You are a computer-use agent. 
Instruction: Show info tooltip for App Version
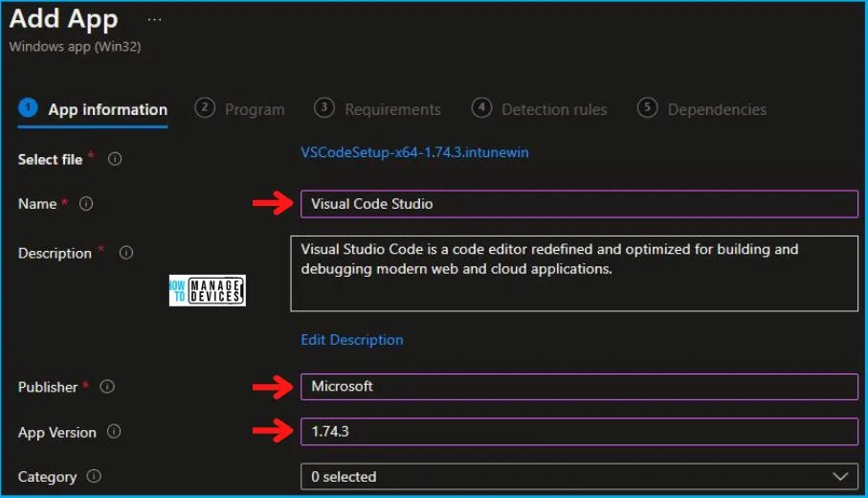tap(114, 431)
